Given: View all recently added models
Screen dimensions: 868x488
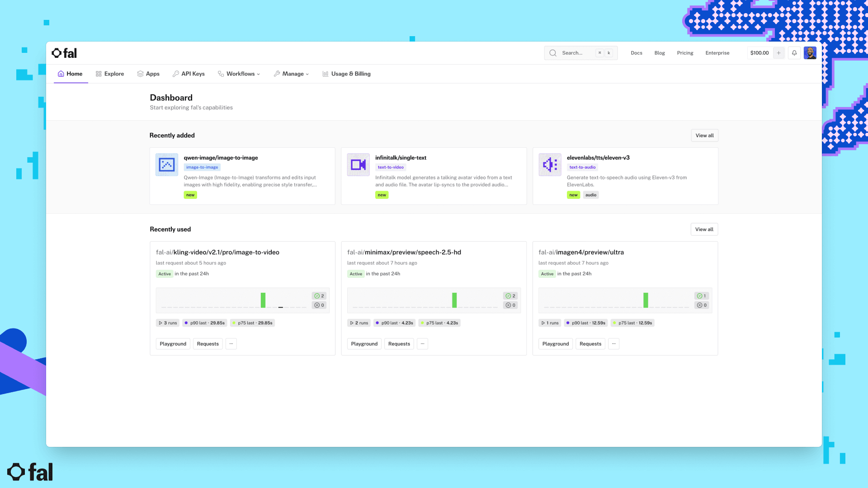Looking at the screenshot, I should (x=704, y=136).
